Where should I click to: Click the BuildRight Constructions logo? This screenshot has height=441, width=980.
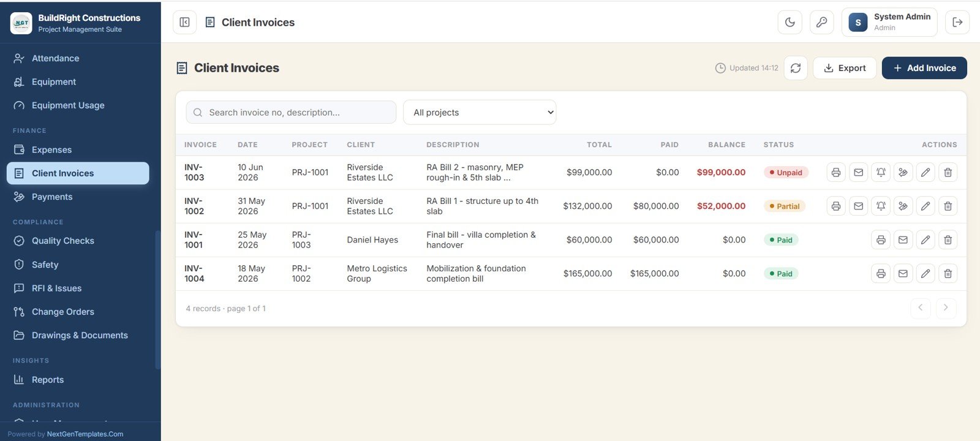click(21, 23)
